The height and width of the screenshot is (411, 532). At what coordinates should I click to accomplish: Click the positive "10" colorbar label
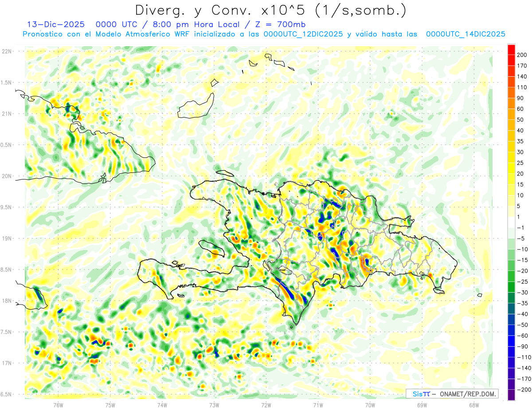520,195
